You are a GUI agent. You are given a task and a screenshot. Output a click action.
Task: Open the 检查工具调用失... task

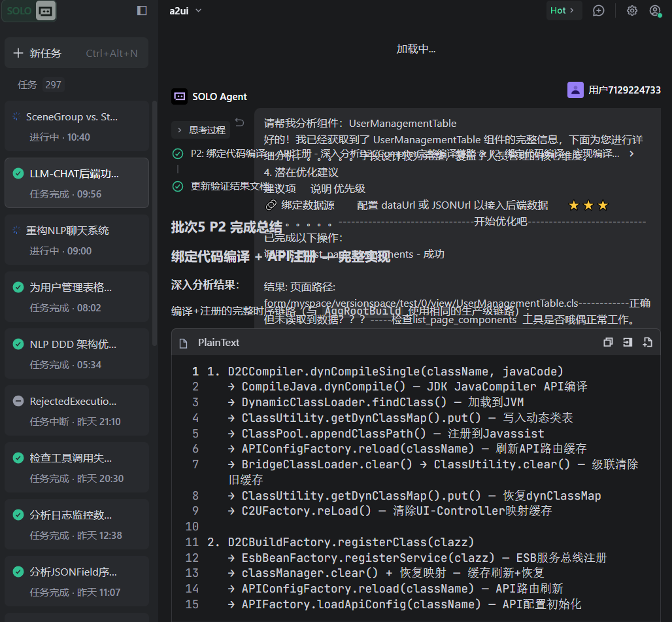tap(76, 468)
